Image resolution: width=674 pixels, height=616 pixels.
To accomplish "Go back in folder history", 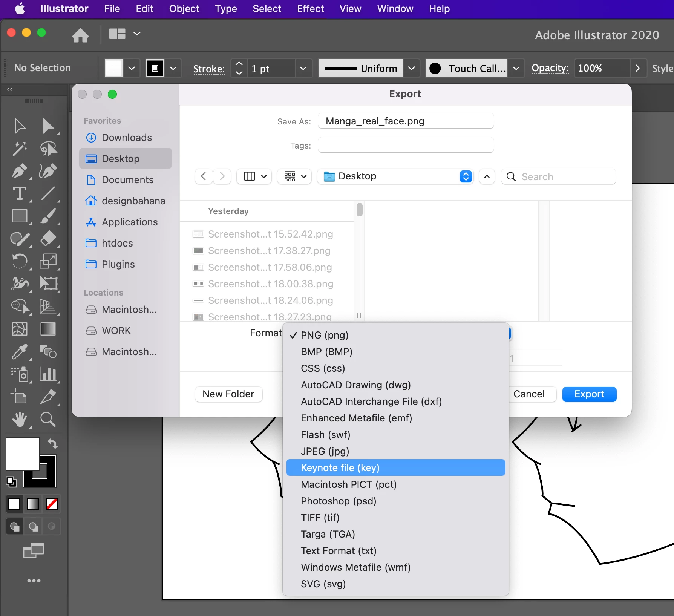I will click(204, 176).
